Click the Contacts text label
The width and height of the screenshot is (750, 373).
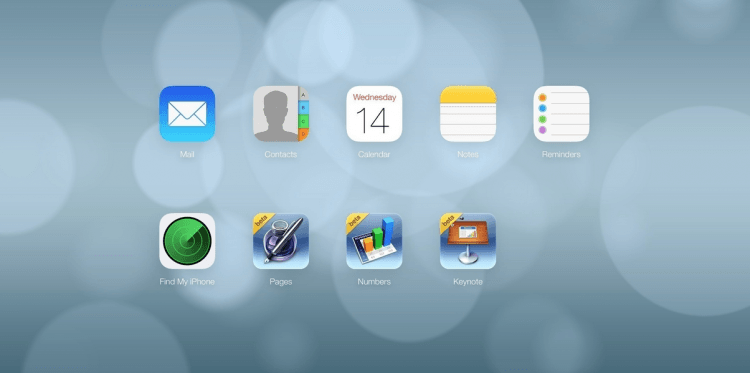click(x=281, y=154)
